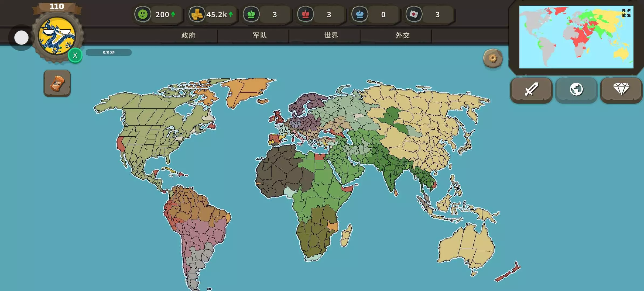Screen dimensions: 644x291
Task: Click the white circle floating button
Action: click(x=21, y=38)
